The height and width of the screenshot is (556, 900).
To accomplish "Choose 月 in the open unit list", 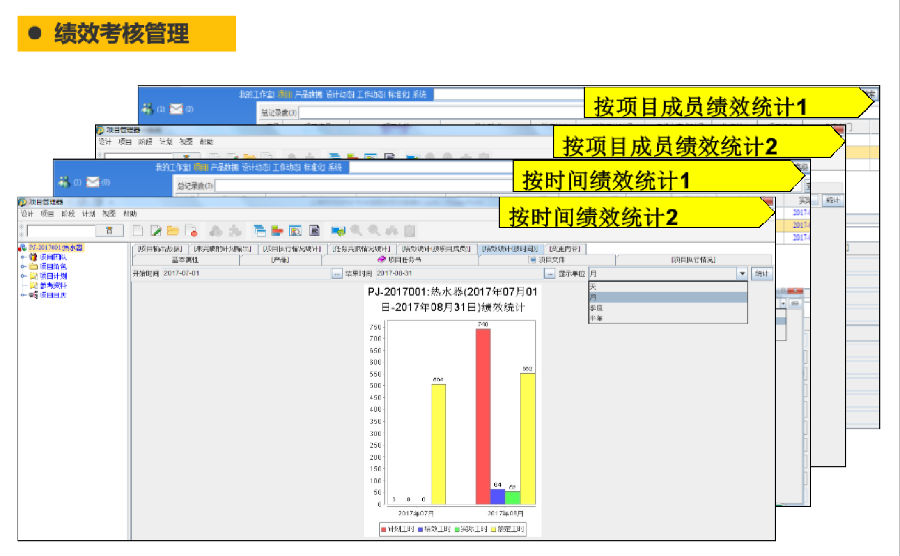I will coord(668,297).
